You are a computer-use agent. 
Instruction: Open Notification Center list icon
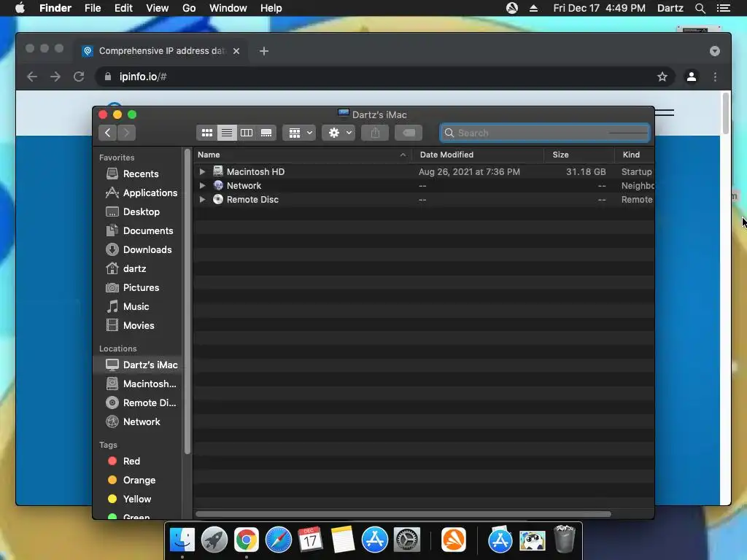tap(723, 8)
